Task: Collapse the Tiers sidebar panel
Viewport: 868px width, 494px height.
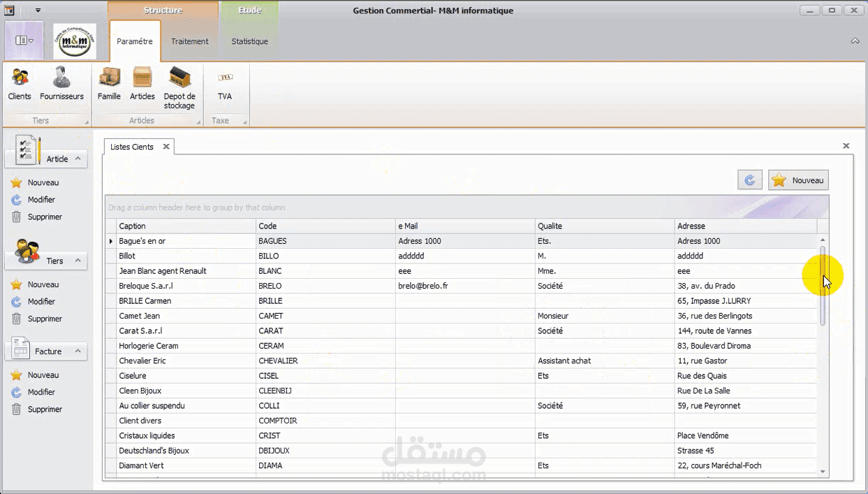Action: [78, 259]
